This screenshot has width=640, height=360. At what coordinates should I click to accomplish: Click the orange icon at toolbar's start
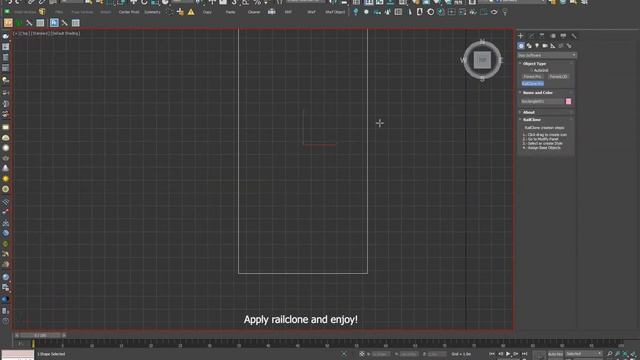8,23
